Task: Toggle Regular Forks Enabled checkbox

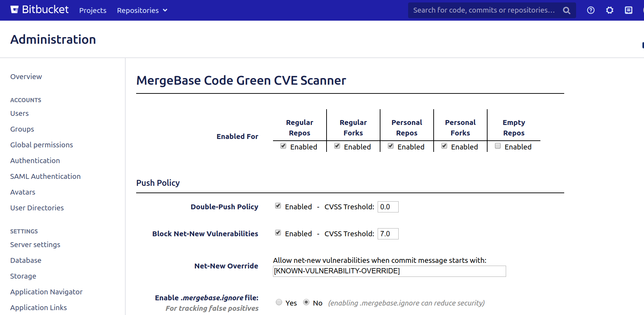Action: click(337, 146)
